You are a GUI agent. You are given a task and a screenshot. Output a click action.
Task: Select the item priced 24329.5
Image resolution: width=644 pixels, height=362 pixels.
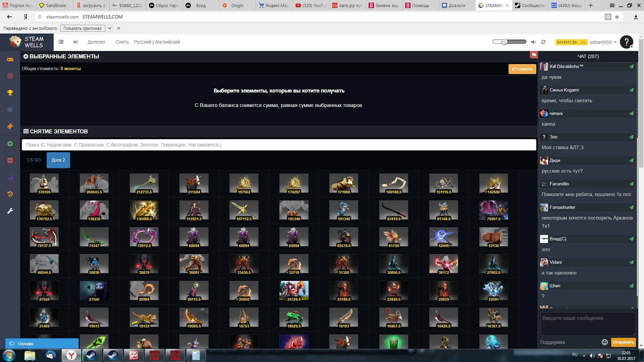[x=294, y=291]
